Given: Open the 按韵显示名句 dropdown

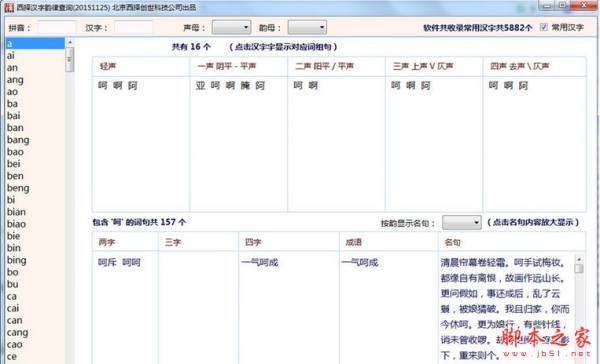Looking at the screenshot, I should click(461, 222).
